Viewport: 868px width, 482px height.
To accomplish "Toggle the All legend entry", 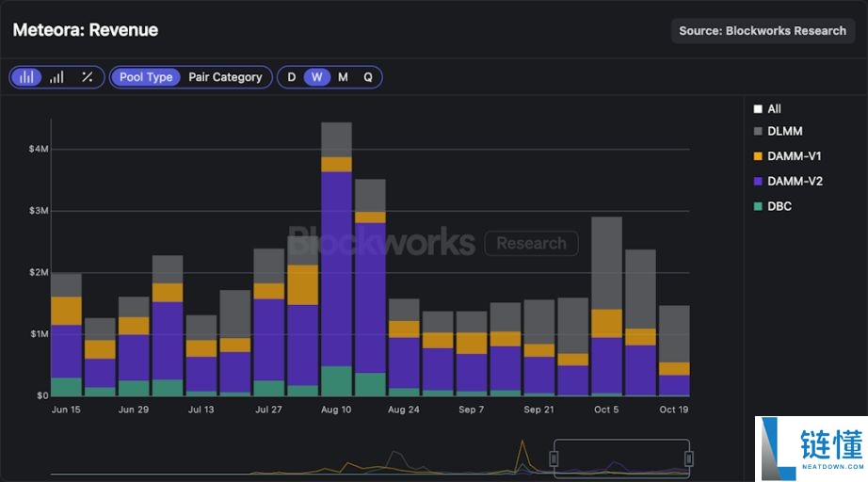I will pyautogui.click(x=767, y=109).
